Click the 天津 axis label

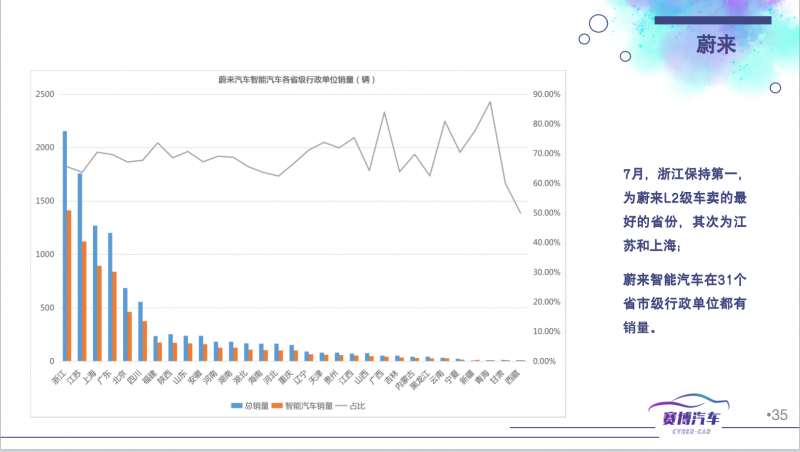tap(316, 376)
